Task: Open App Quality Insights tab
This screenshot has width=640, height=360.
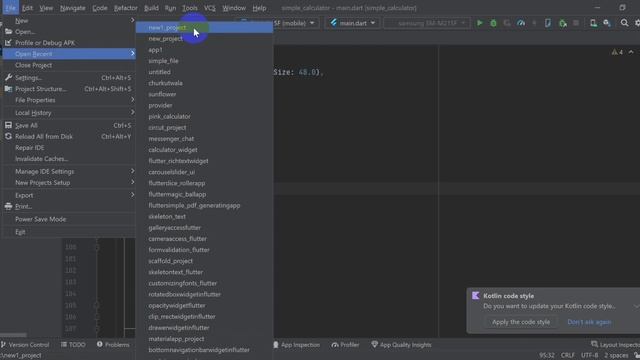Action: click(401, 344)
